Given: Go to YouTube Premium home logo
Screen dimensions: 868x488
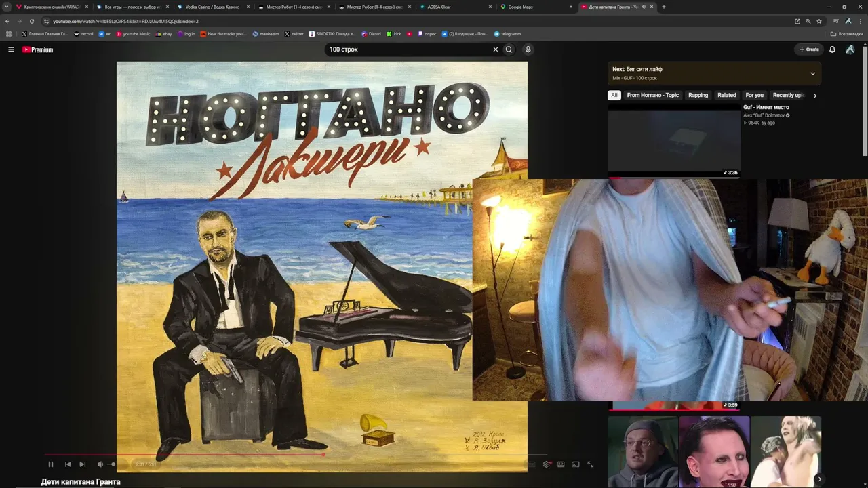Looking at the screenshot, I should click(37, 49).
